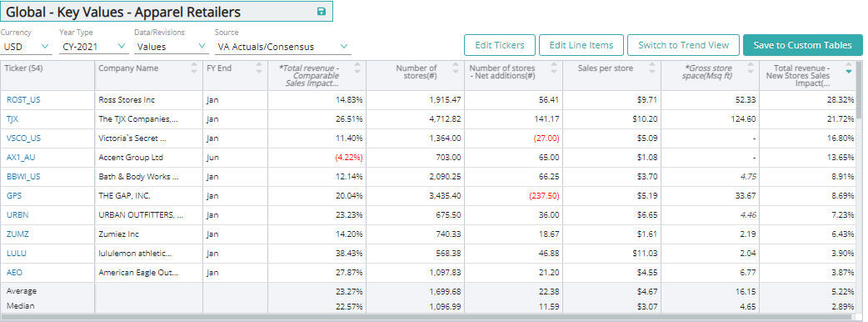Open the AX1_AU ticker link
Viewport: 868px width, 322px height.
click(x=21, y=158)
